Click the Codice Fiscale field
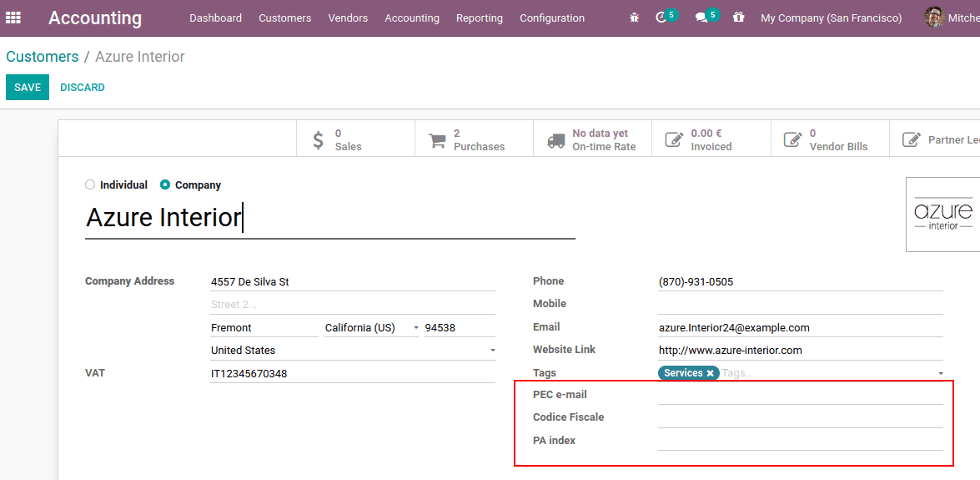This screenshot has width=980, height=480. click(x=800, y=418)
